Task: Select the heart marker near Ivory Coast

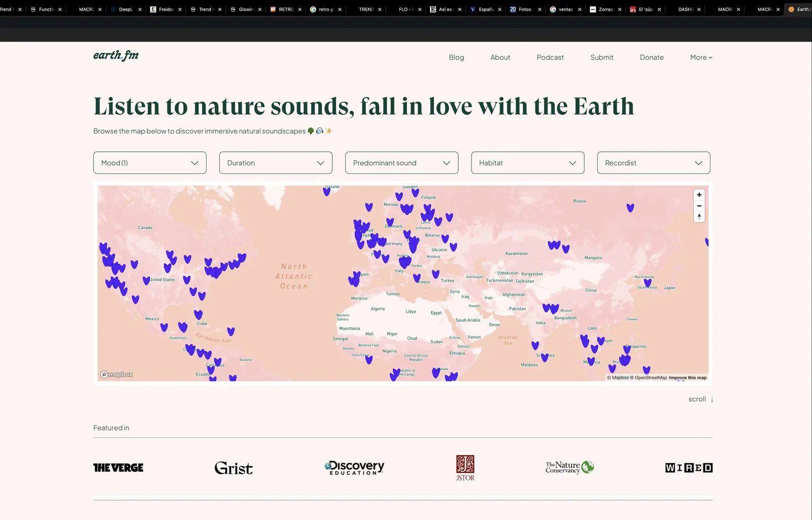Action: pos(369,360)
